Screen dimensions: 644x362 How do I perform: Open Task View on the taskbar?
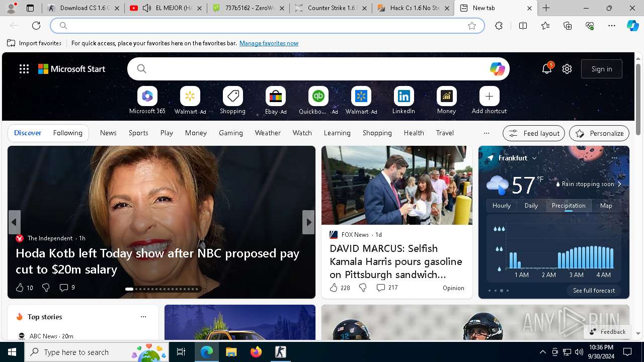tap(181, 352)
